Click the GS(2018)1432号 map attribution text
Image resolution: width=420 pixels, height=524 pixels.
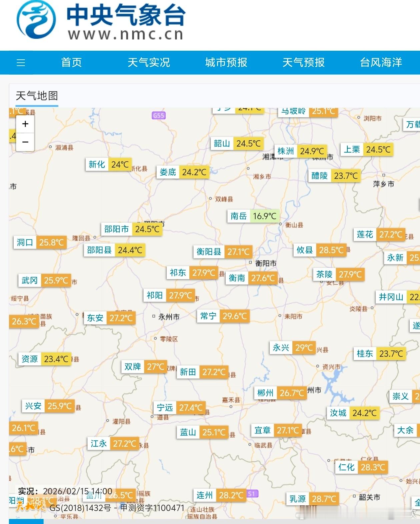(117, 508)
